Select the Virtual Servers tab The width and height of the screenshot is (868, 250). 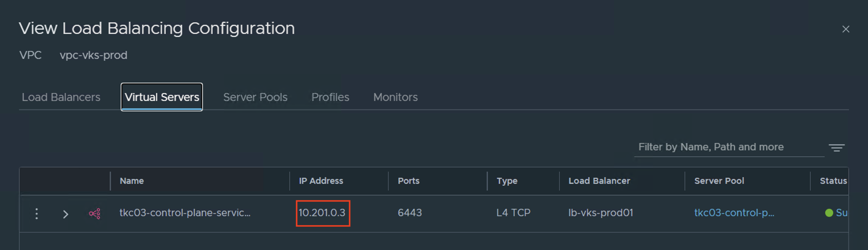(x=162, y=97)
